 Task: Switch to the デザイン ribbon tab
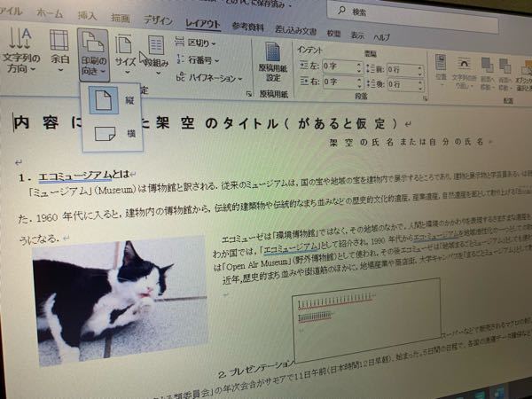click(x=158, y=20)
